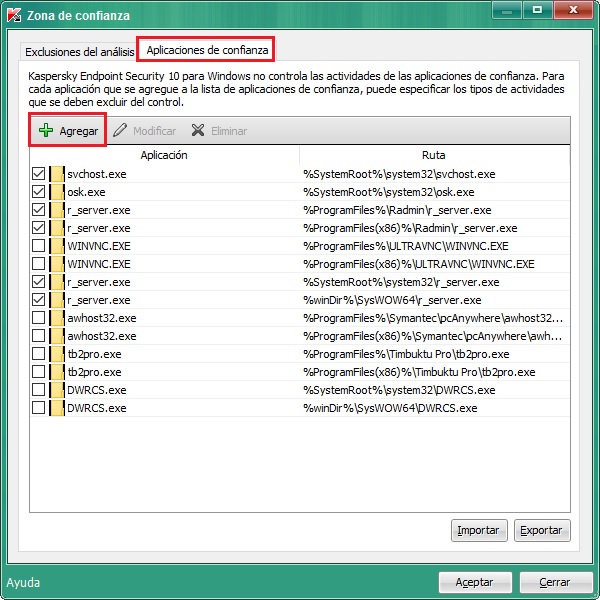The height and width of the screenshot is (600, 600).
Task: Open the Ayuda help link
Action: pos(23,582)
